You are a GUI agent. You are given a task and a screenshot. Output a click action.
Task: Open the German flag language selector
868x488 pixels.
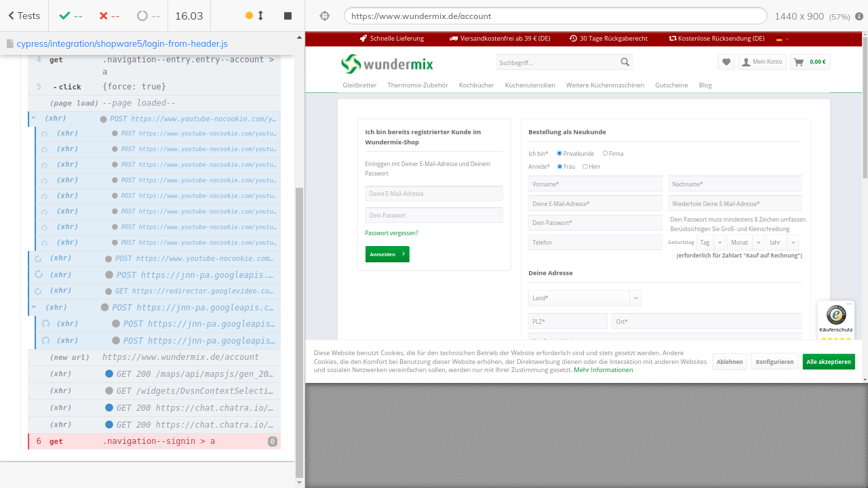coord(783,39)
